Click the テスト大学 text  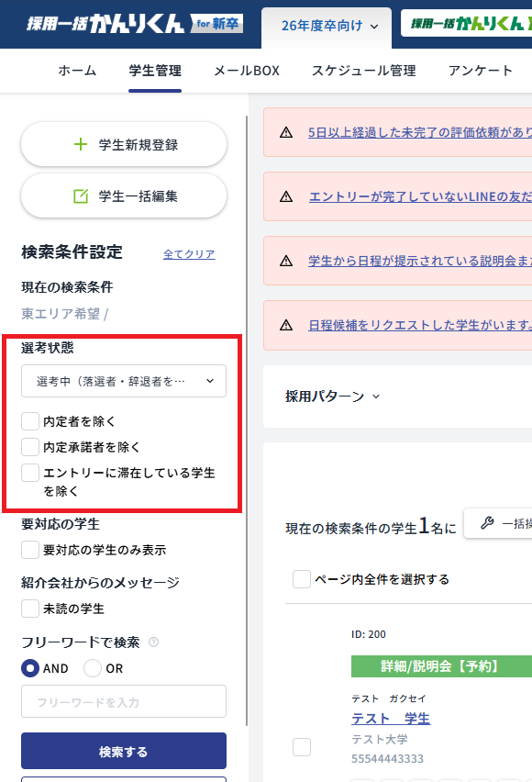[x=380, y=739]
